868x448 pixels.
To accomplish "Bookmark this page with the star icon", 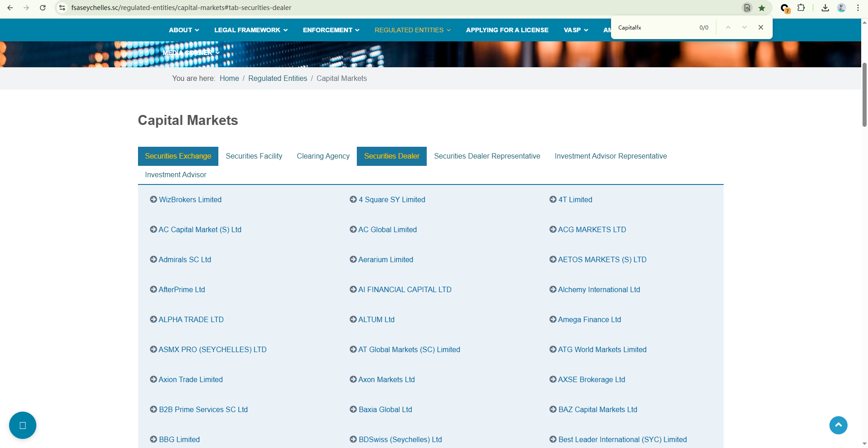I will [762, 8].
